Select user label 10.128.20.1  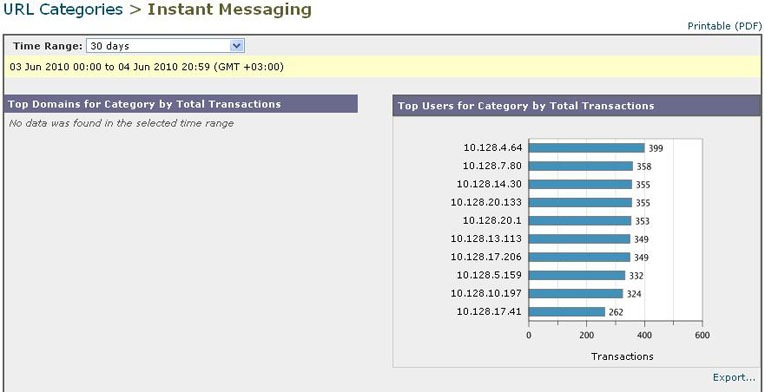click(492, 221)
